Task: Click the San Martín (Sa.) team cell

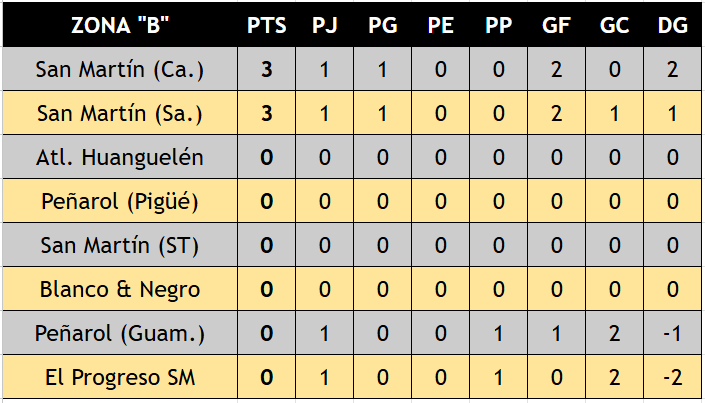Action: tap(119, 114)
